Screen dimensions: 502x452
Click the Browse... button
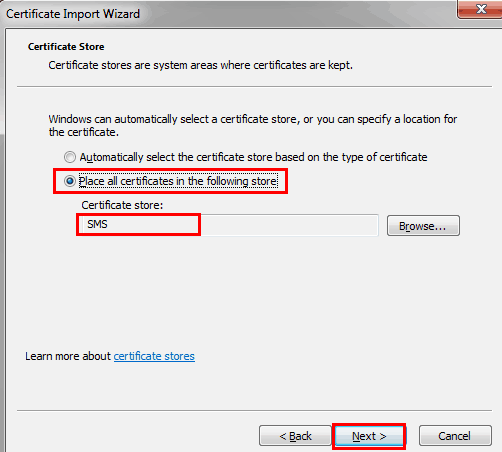(423, 226)
